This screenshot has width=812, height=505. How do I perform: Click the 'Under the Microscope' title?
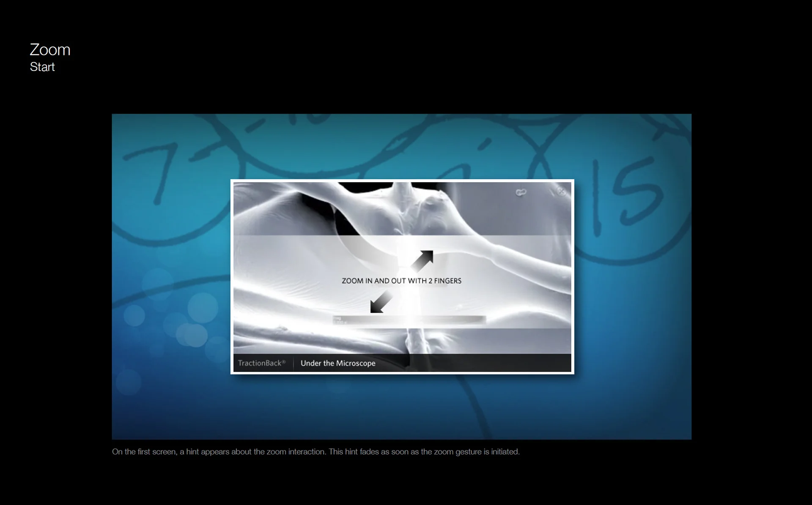pos(338,363)
